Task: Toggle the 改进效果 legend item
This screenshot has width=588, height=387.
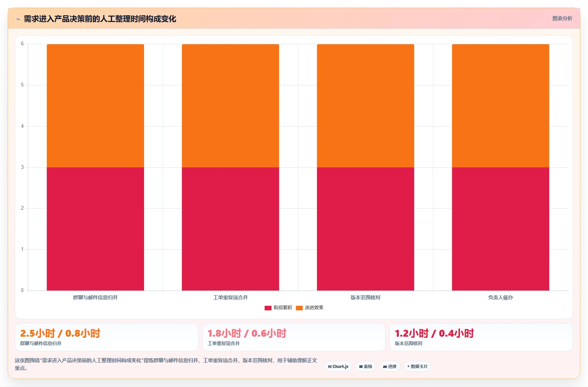Action: click(309, 308)
